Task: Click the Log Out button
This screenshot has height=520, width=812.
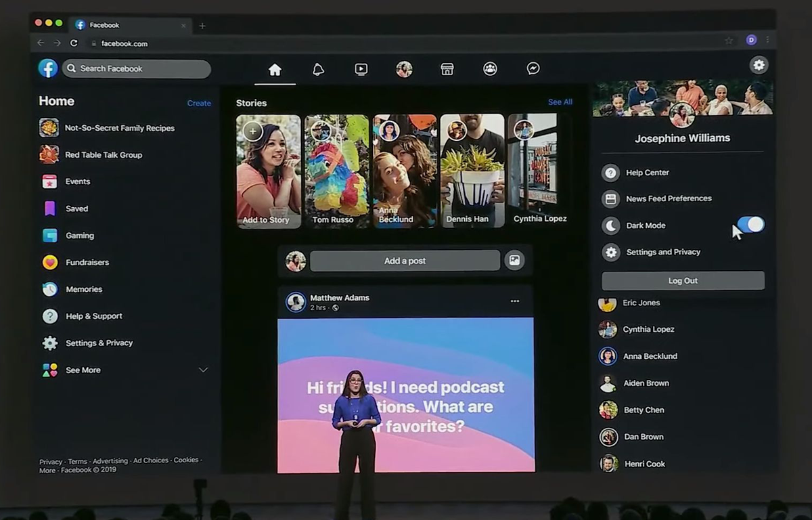Action: click(x=683, y=281)
